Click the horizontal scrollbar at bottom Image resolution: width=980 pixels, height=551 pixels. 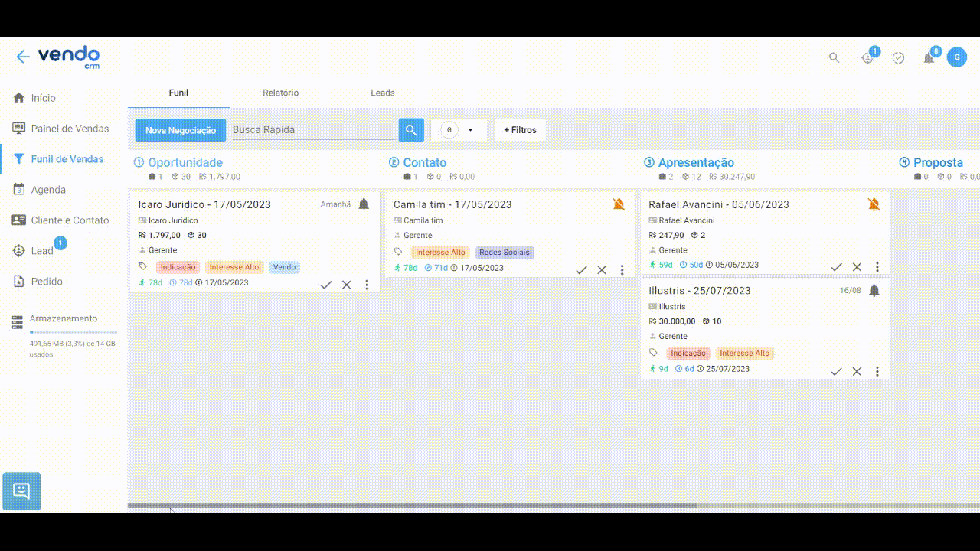tap(413, 506)
